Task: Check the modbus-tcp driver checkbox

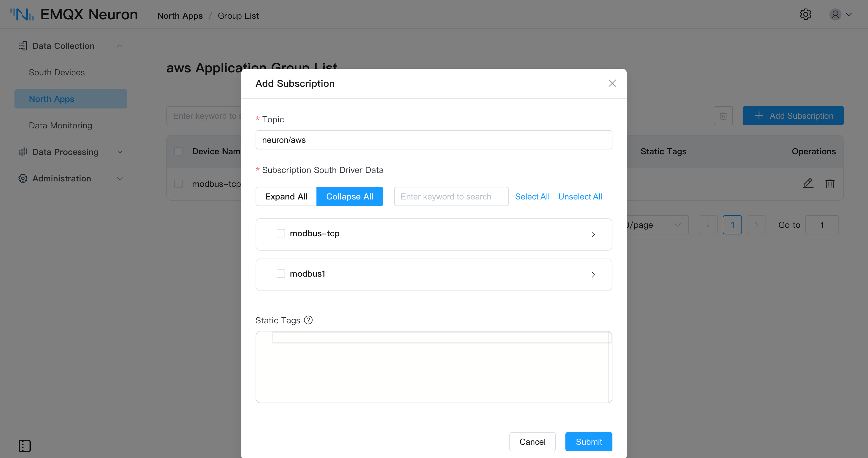Action: (x=281, y=233)
